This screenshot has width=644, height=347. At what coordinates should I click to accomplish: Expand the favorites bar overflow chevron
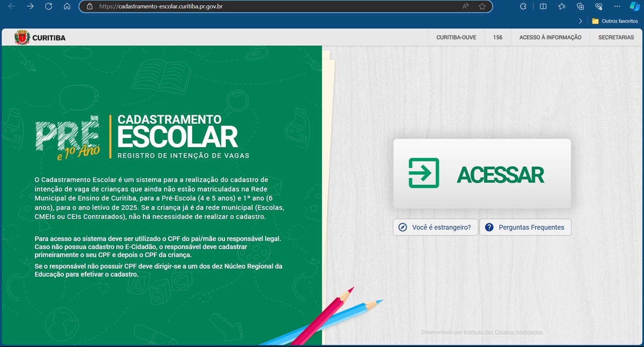pyautogui.click(x=581, y=21)
